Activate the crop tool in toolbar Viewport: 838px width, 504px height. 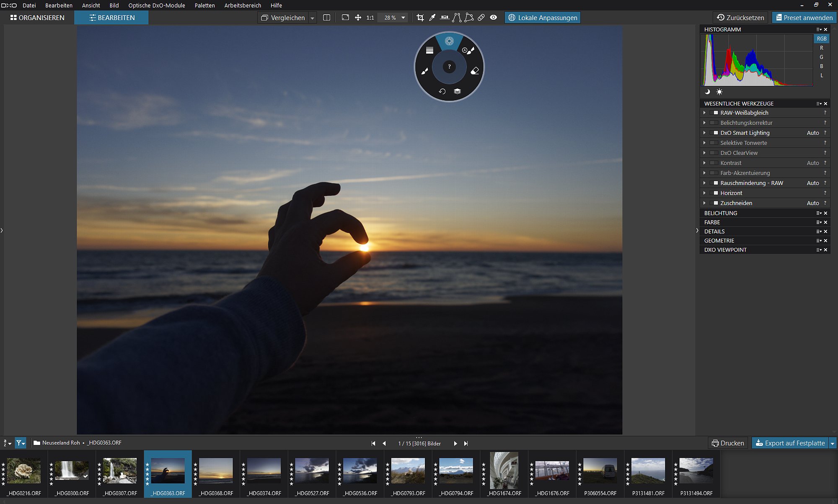click(420, 18)
